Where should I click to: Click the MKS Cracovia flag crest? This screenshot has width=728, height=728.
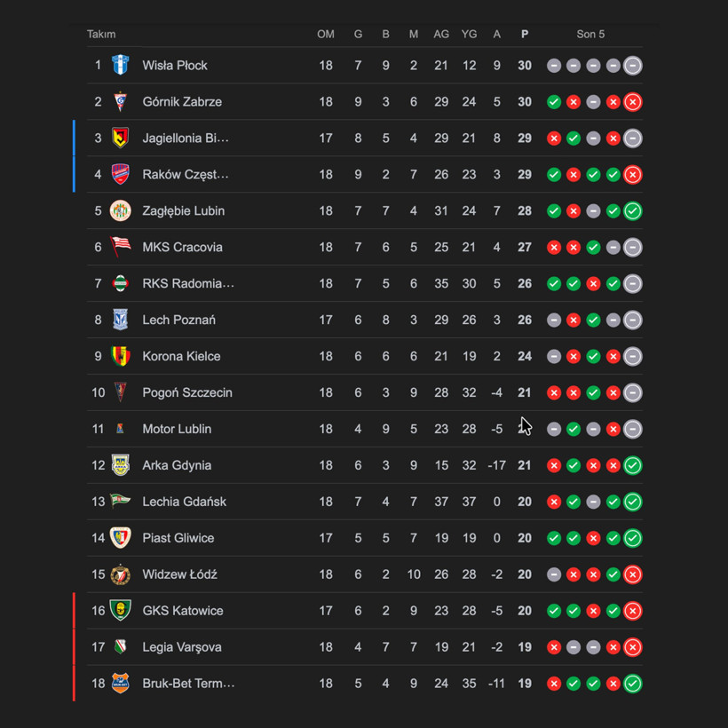click(x=121, y=247)
